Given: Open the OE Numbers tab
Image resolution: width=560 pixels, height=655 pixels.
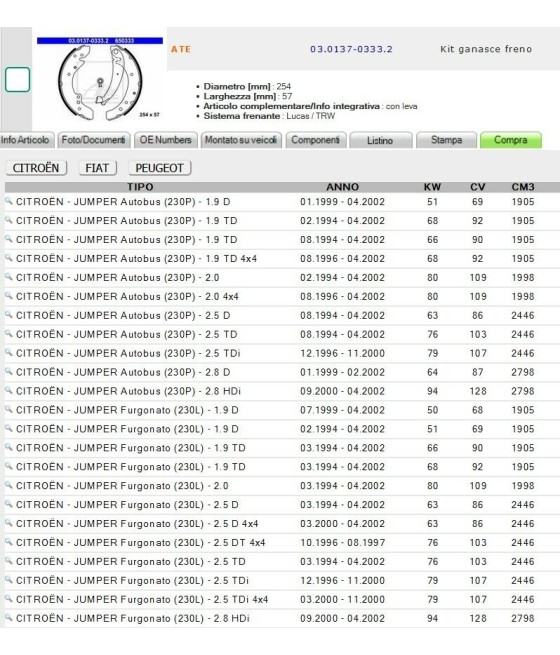Looking at the screenshot, I should [x=165, y=140].
